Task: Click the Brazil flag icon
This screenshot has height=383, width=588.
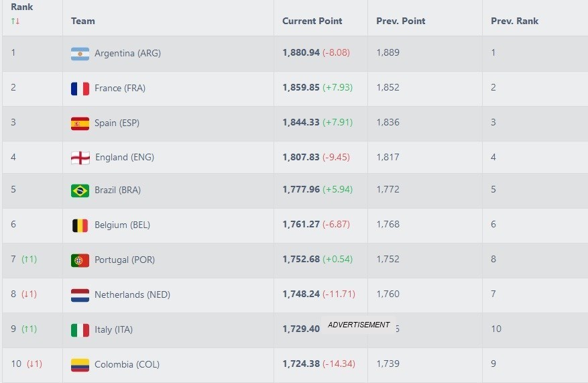Action: pyautogui.click(x=80, y=190)
